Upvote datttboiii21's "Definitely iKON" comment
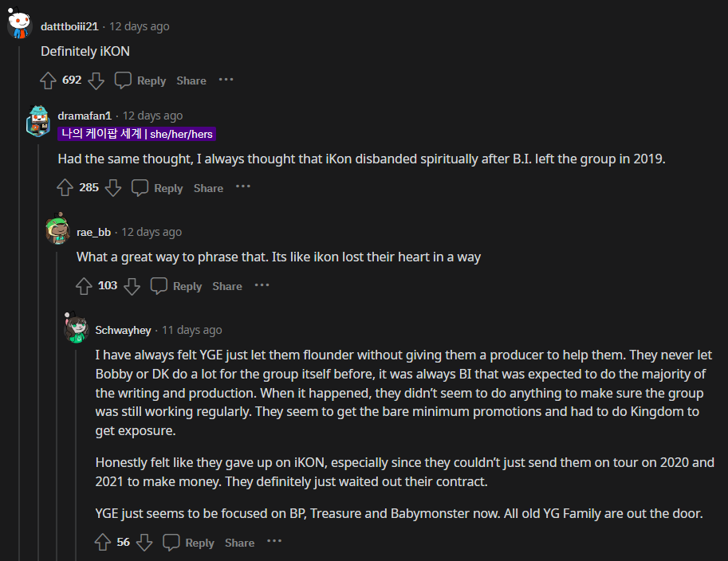This screenshot has height=561, width=728. tap(49, 80)
